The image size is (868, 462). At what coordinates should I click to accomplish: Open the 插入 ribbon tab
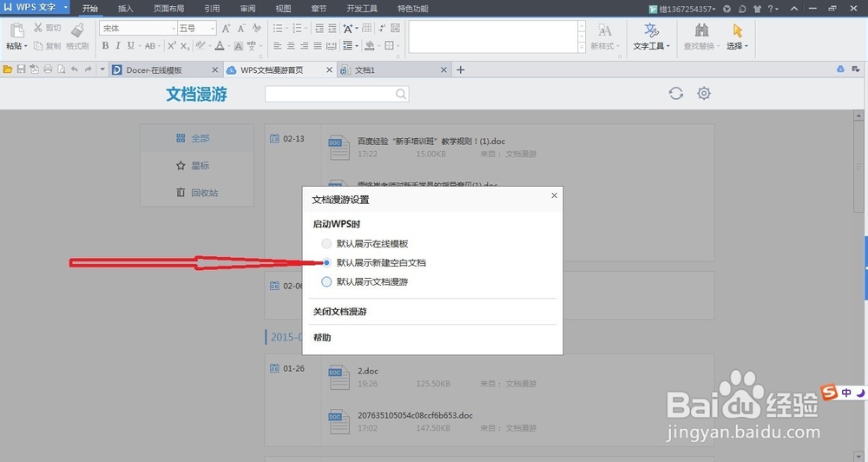click(126, 9)
